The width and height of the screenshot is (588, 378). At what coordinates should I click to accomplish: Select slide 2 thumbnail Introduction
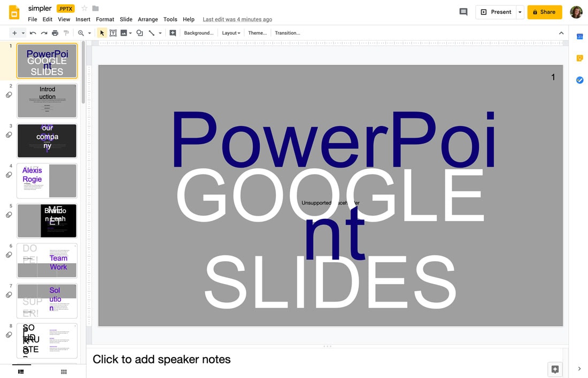pos(47,101)
